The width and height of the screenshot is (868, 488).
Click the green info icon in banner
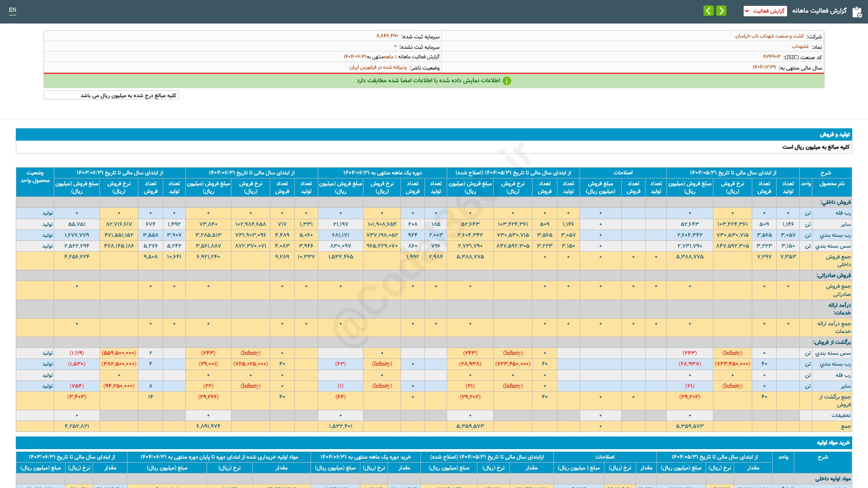(x=507, y=81)
